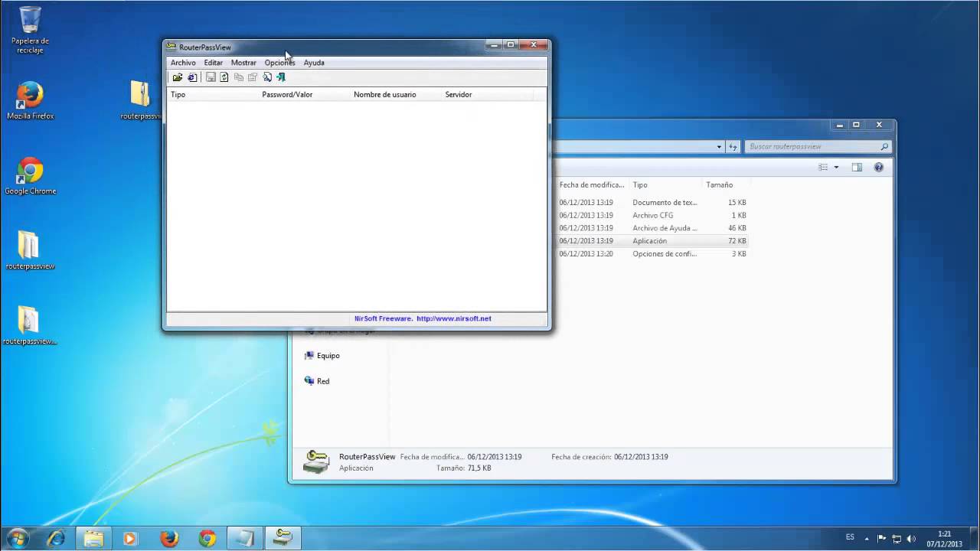This screenshot has height=551, width=980.
Task: Open the Editar menu
Action: click(x=213, y=63)
